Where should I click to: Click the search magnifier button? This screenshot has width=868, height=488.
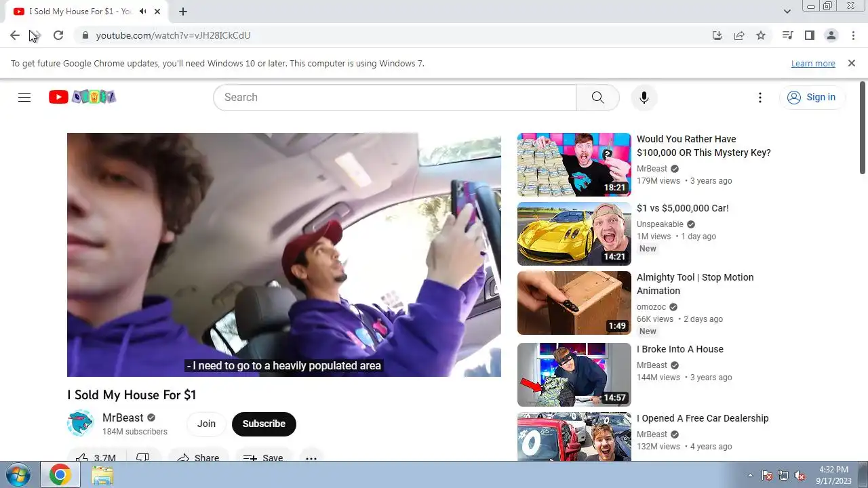click(x=597, y=97)
